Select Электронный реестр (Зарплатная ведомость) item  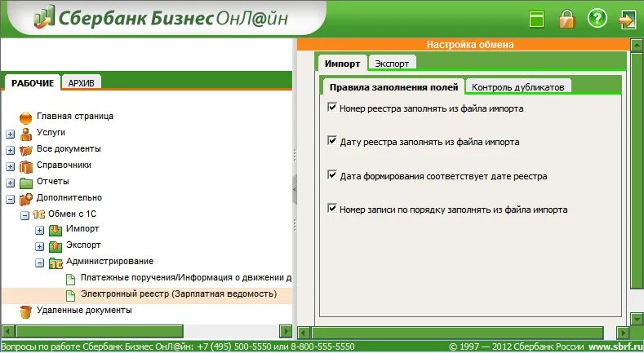179,294
